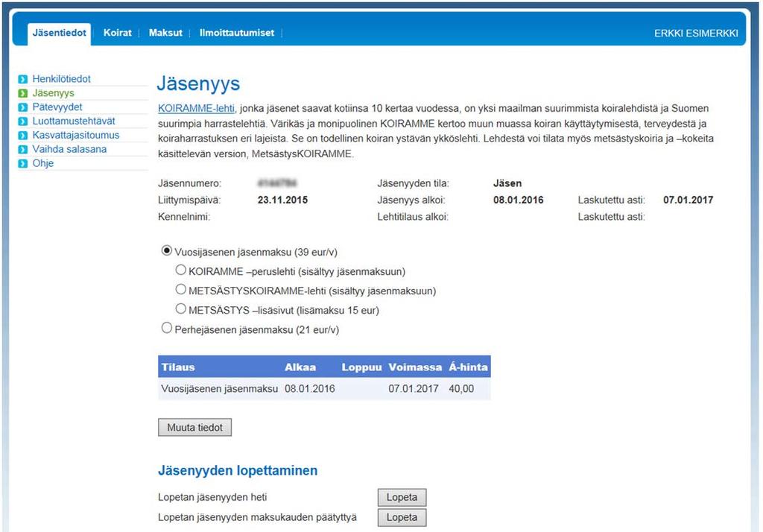The image size is (763, 532).
Task: Click Lopeta button for ending membership immediately
Action: tap(402, 498)
